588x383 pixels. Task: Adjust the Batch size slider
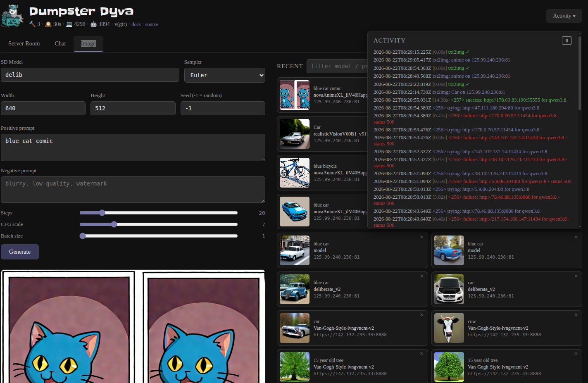[159, 236]
